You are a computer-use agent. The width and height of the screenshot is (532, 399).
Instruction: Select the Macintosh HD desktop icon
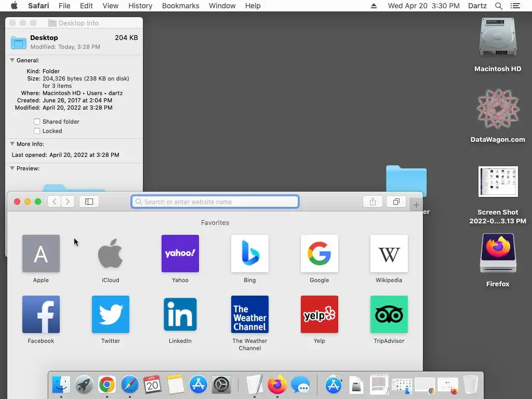(x=498, y=37)
